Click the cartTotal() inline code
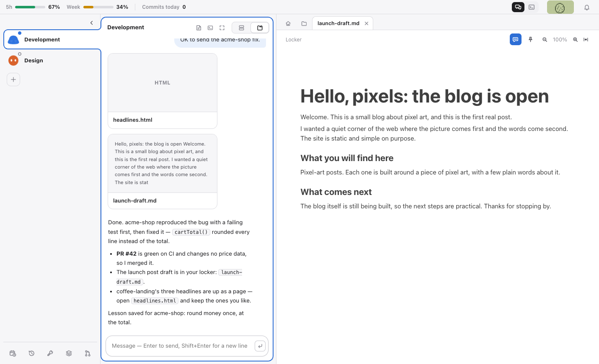Screen dimensions: 599x364 point(191,232)
